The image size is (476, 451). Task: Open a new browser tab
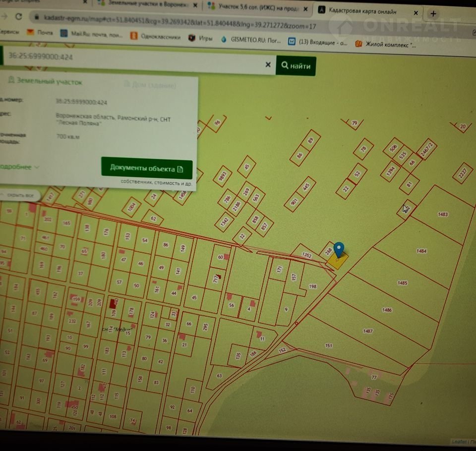pos(434,13)
